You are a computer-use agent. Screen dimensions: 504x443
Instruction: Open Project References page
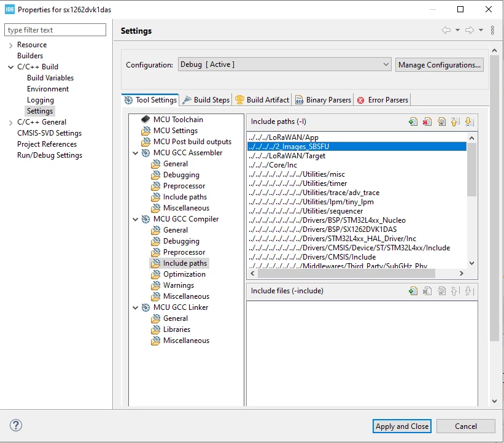pyautogui.click(x=47, y=144)
